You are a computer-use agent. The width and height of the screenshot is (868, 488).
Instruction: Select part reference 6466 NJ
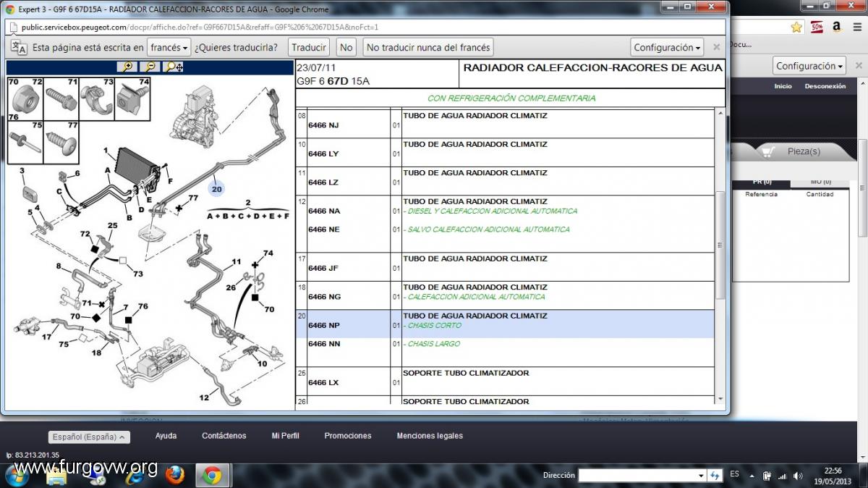pyautogui.click(x=323, y=125)
